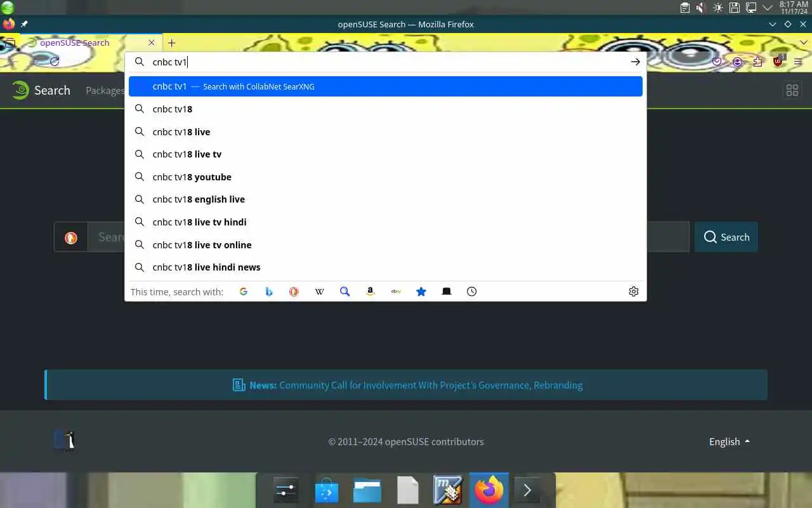Click the openSUSE chameleon logo
Screen dimensions: 812x508
tap(20, 90)
